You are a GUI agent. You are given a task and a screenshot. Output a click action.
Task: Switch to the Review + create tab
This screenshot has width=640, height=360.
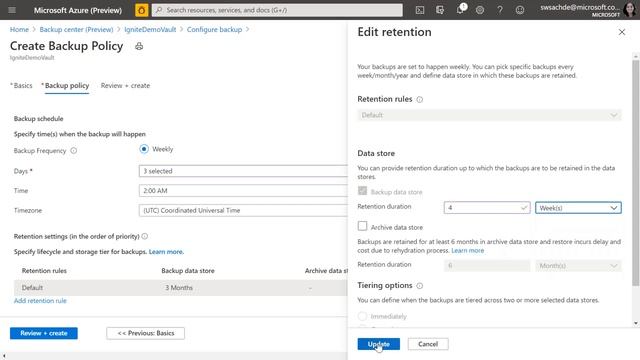[x=125, y=85]
